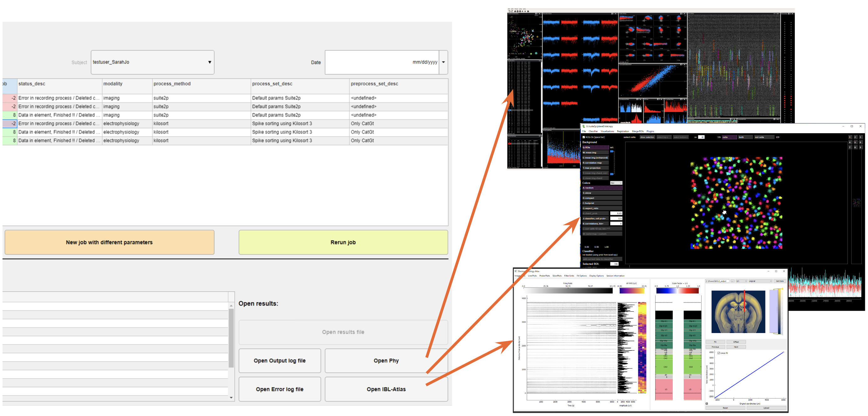Click the redo icon in Phy toolbar

(512, 12)
